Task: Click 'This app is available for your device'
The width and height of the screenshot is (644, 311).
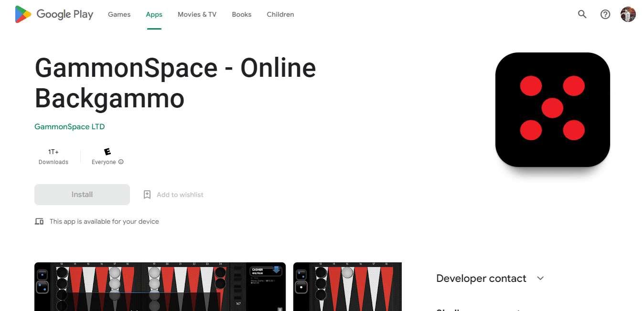Action: click(x=104, y=221)
